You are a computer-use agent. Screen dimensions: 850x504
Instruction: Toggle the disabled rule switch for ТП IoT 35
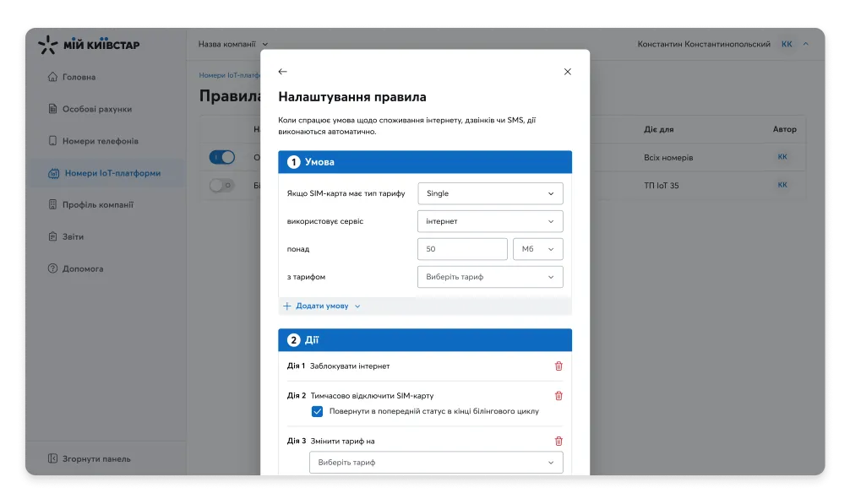click(222, 185)
